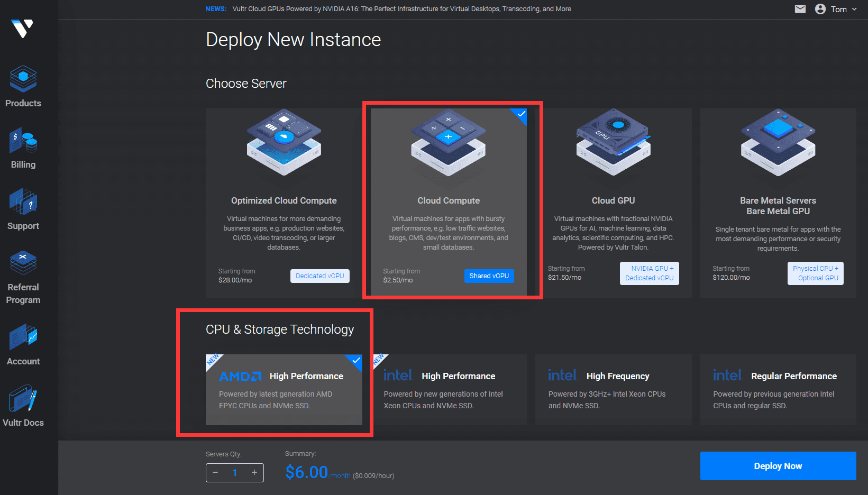This screenshot has width=868, height=495.
Task: Click 'Powered by latest generation AMD' description
Action: [x=276, y=394]
